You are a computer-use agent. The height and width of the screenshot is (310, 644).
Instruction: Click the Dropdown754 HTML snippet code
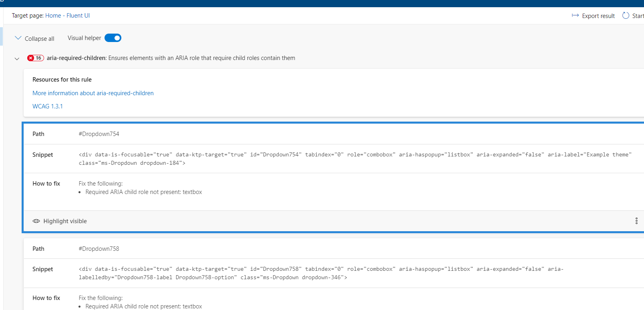pos(355,159)
